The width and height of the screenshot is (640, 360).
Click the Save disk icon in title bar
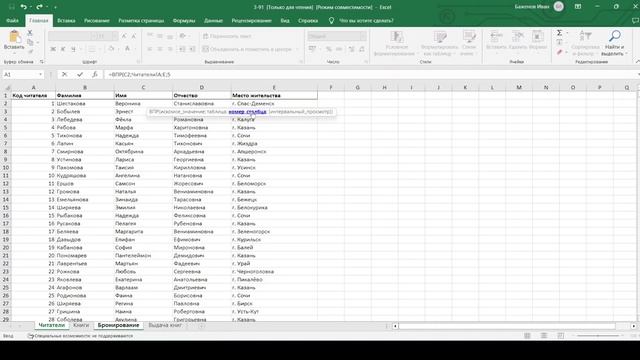(x=11, y=7)
